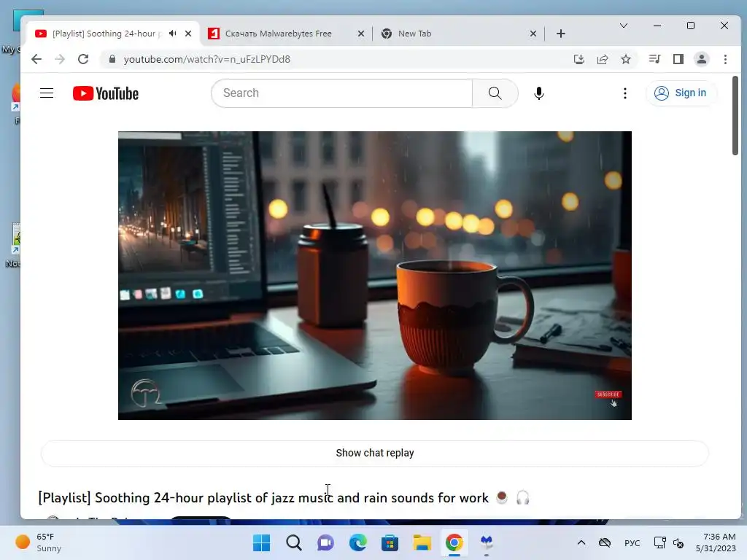Go to YouTube home via logo

pyautogui.click(x=106, y=93)
